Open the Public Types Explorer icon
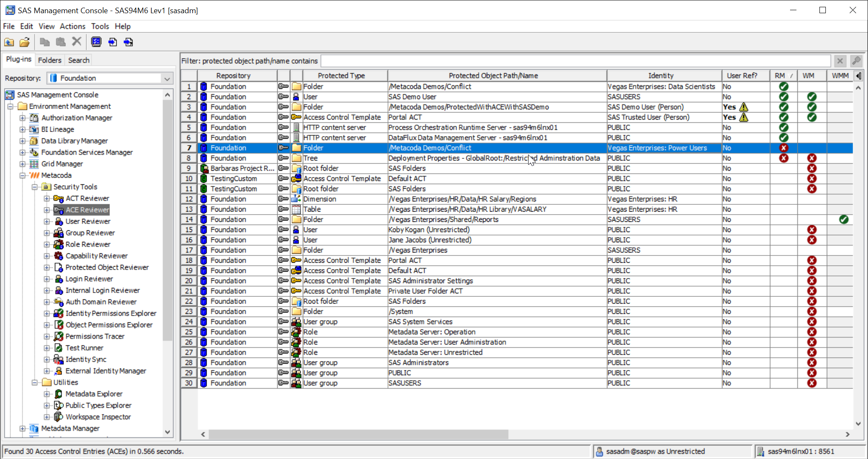The height and width of the screenshot is (459, 868). [x=59, y=405]
